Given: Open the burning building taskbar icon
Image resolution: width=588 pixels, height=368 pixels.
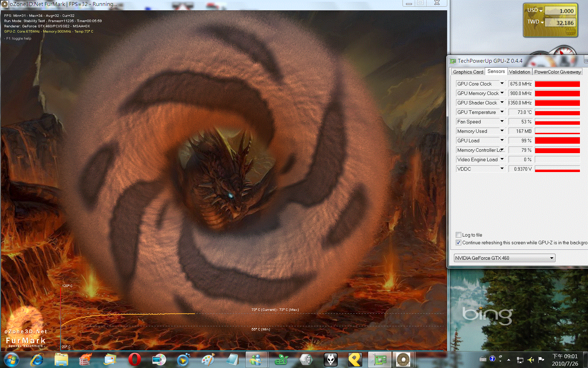Looking at the screenshot, I should tap(85, 360).
